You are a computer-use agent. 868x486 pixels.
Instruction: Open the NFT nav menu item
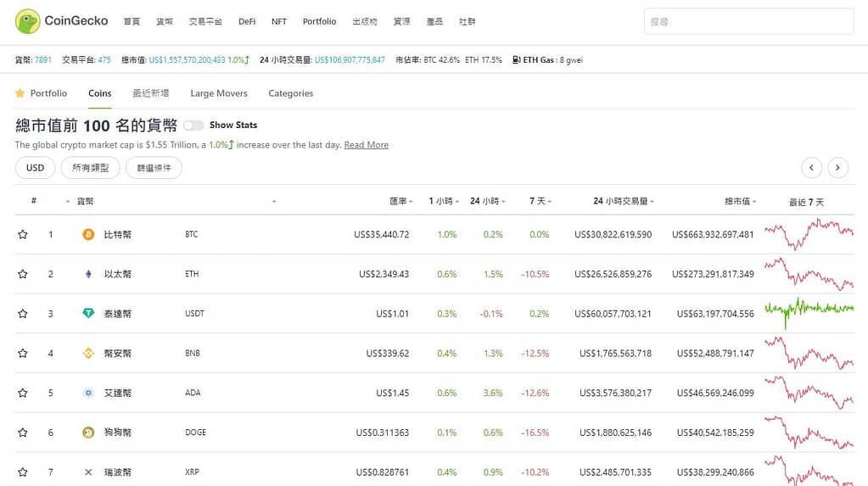click(279, 21)
